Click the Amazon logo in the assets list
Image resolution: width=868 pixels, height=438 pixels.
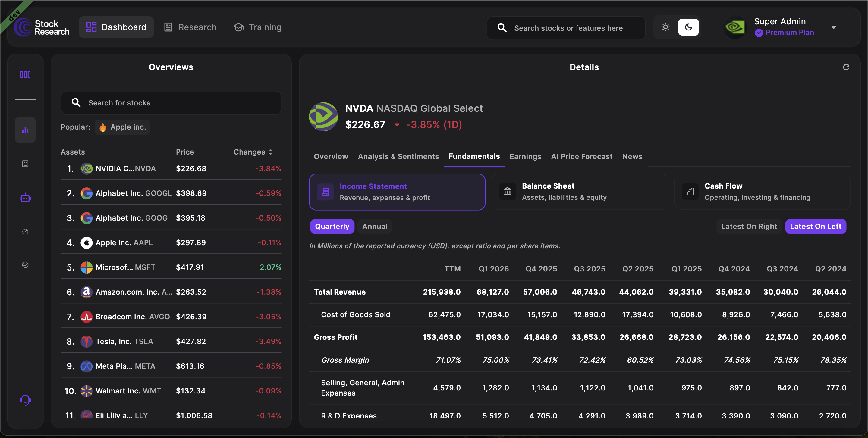pyautogui.click(x=86, y=292)
